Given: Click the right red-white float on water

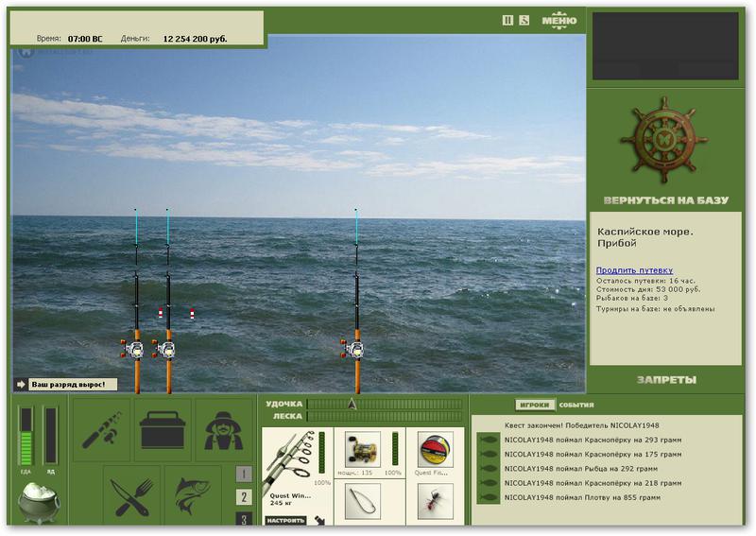Looking at the screenshot, I should click(x=193, y=314).
